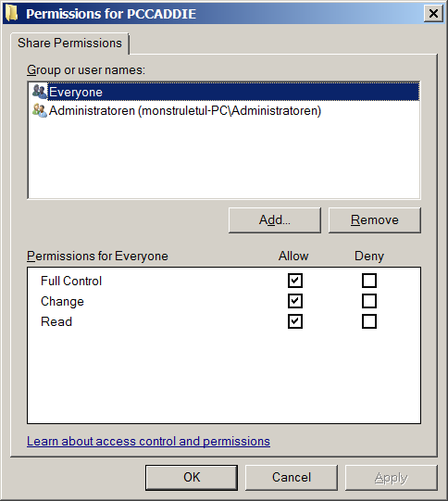This screenshot has height=501, width=448.
Task: Click the Everyone group users icon
Action: tap(40, 92)
